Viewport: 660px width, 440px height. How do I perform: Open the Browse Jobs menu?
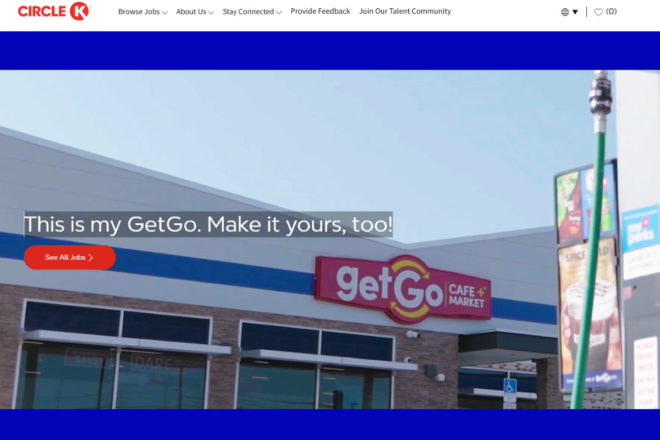pyautogui.click(x=143, y=12)
